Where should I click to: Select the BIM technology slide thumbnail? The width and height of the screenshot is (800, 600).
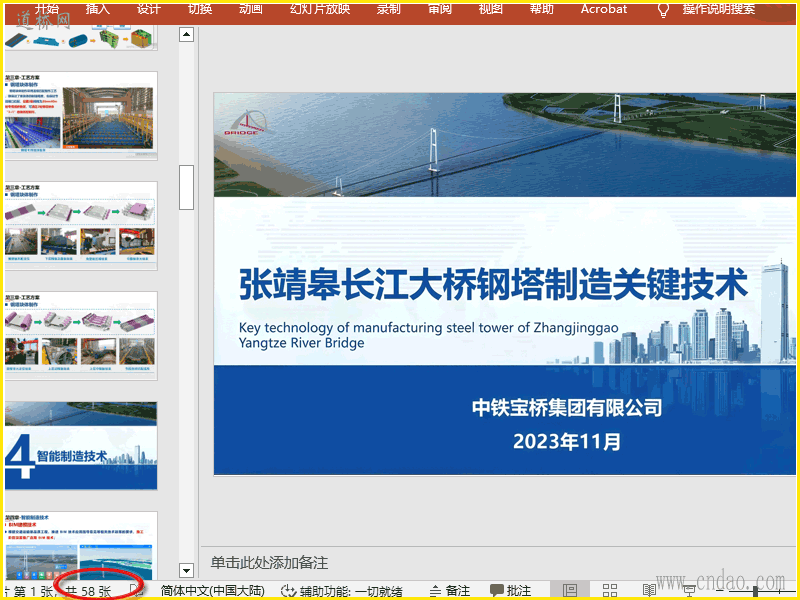point(81,546)
